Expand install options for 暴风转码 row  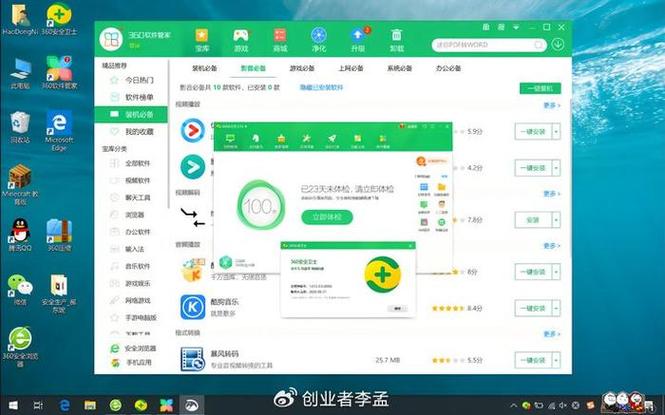tap(556, 360)
